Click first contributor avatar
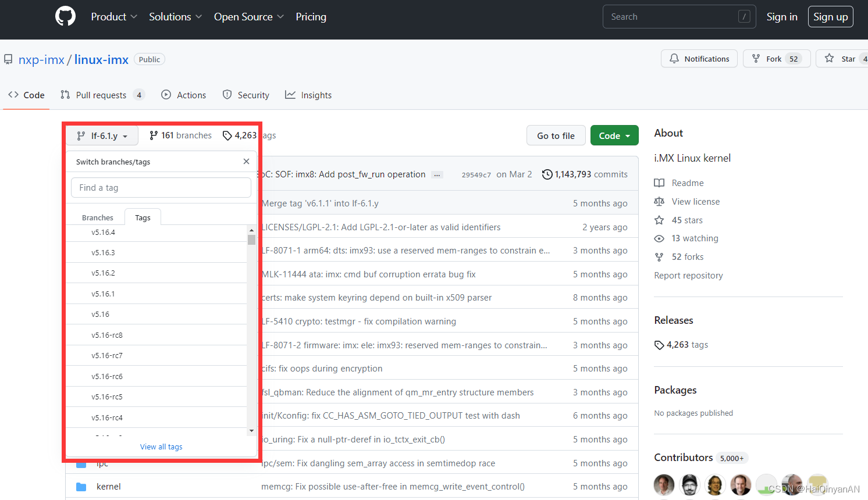868x500 pixels. click(664, 485)
